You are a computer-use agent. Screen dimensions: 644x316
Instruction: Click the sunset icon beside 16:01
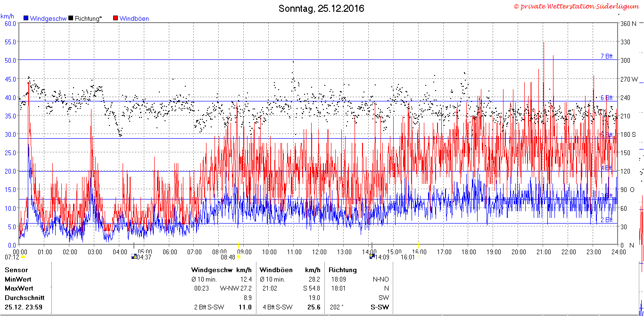(x=418, y=258)
